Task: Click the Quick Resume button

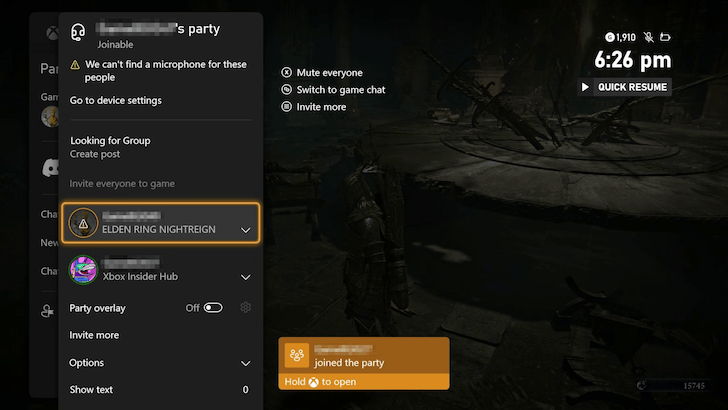Action: [x=624, y=87]
